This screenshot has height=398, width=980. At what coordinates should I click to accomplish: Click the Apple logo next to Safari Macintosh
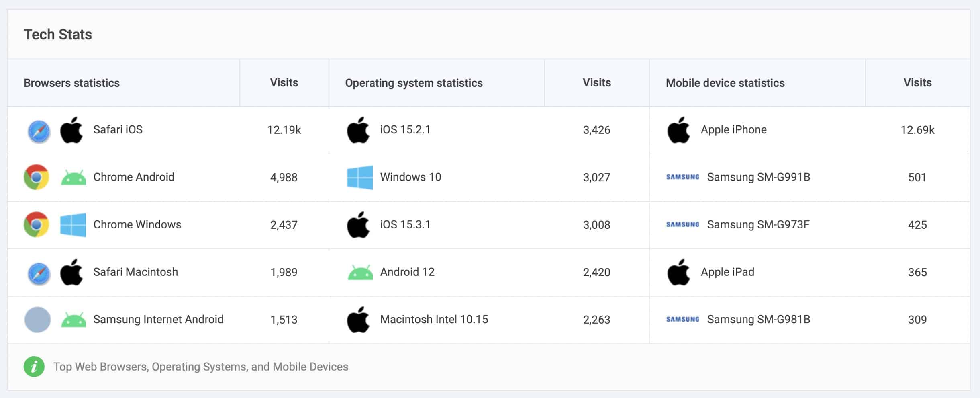pyautogui.click(x=71, y=272)
